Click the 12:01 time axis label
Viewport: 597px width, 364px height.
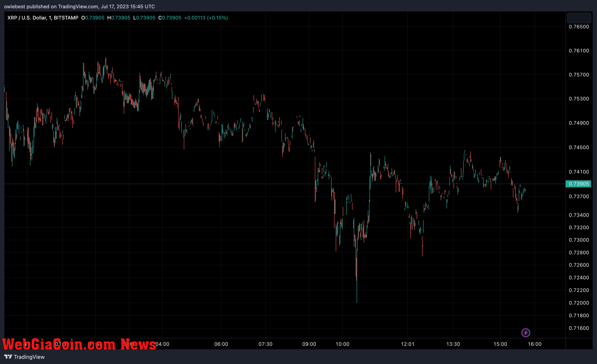pos(408,344)
